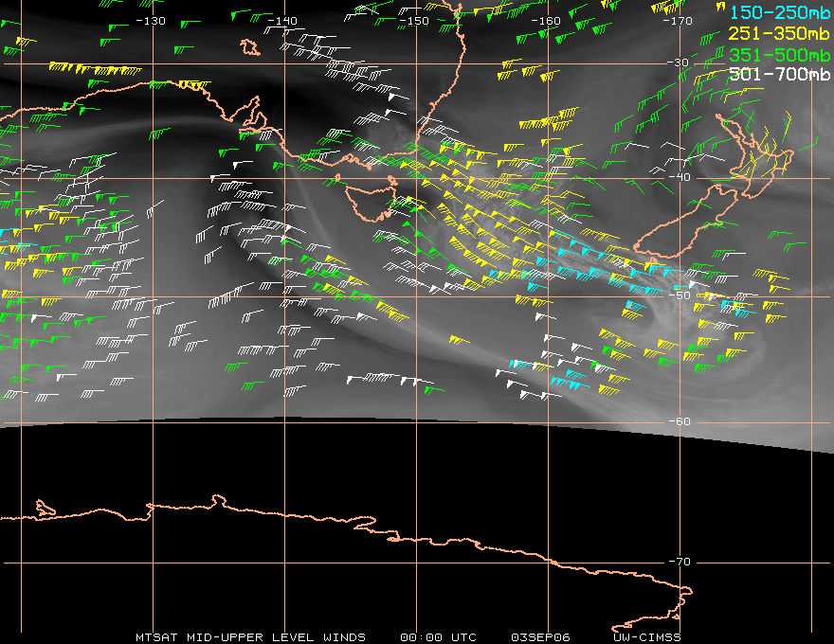This screenshot has height=644, width=834.
Task: Click the UW-CIMSS credit text
Action: [x=646, y=637]
